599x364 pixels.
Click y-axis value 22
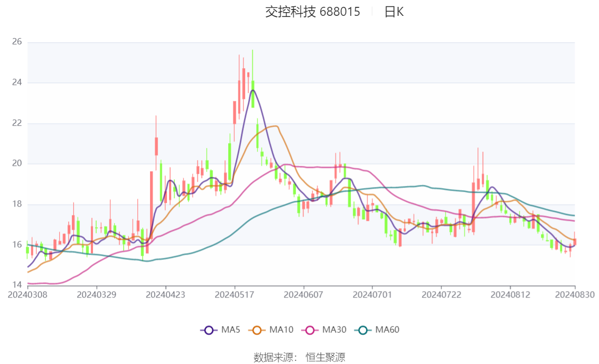click(17, 123)
